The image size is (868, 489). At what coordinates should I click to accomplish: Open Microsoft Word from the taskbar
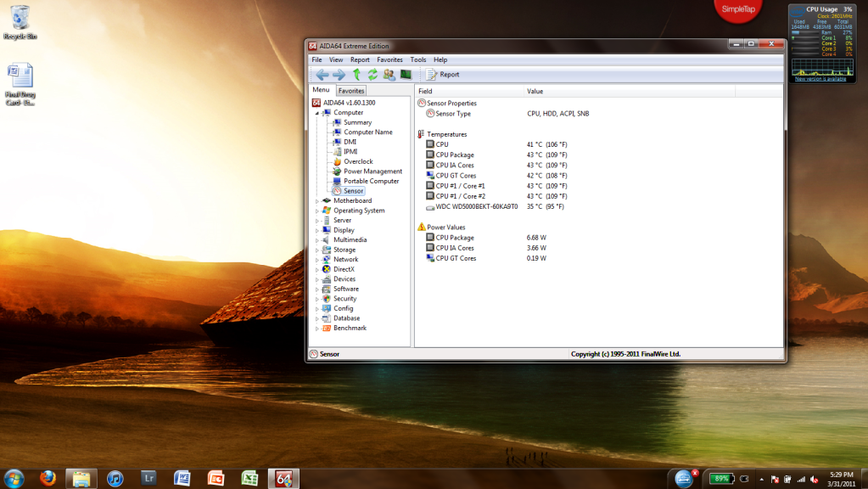coord(182,479)
